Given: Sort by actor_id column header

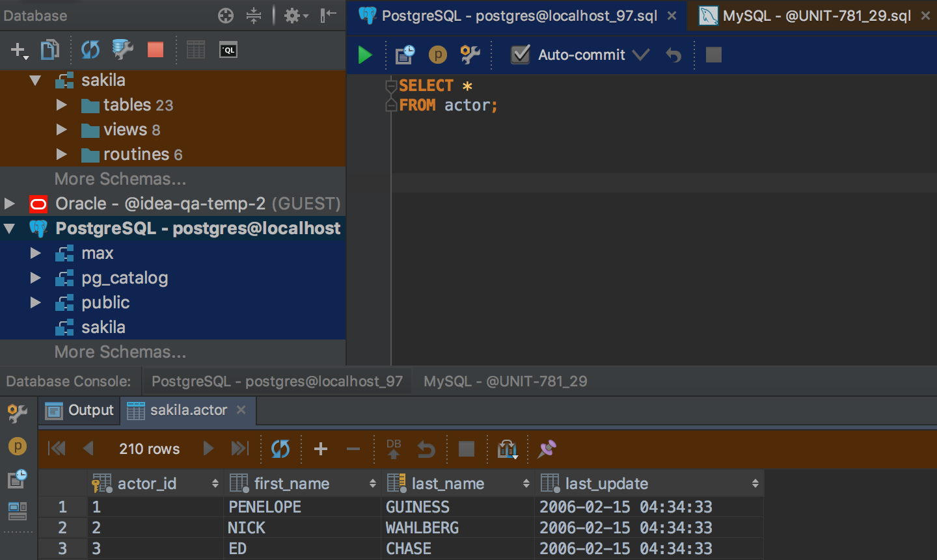Looking at the screenshot, I should (156, 483).
